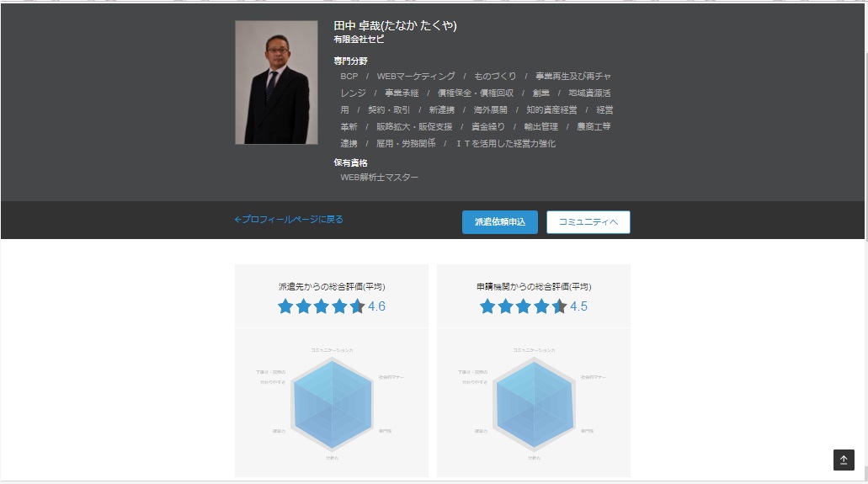This screenshot has height=484, width=868.
Task: Click the half-filled fifth star of 派遣先 rating
Action: click(358, 306)
